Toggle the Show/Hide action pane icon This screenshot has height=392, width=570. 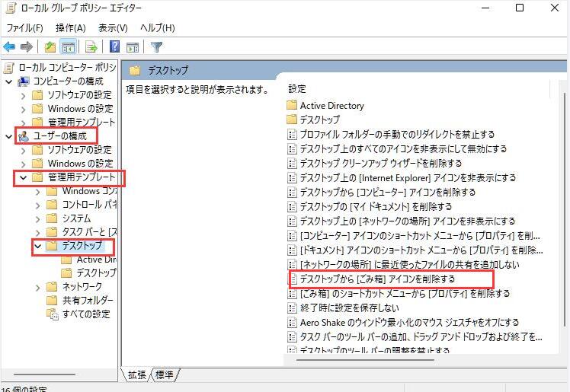point(132,47)
